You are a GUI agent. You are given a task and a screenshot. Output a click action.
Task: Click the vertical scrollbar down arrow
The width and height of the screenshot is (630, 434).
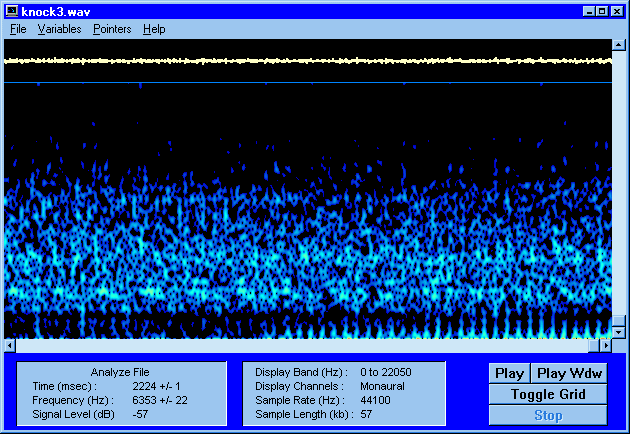tap(618, 332)
